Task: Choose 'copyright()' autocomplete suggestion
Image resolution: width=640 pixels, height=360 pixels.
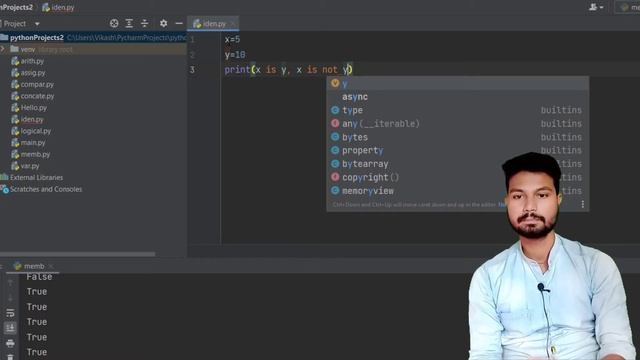Action: [458, 178]
